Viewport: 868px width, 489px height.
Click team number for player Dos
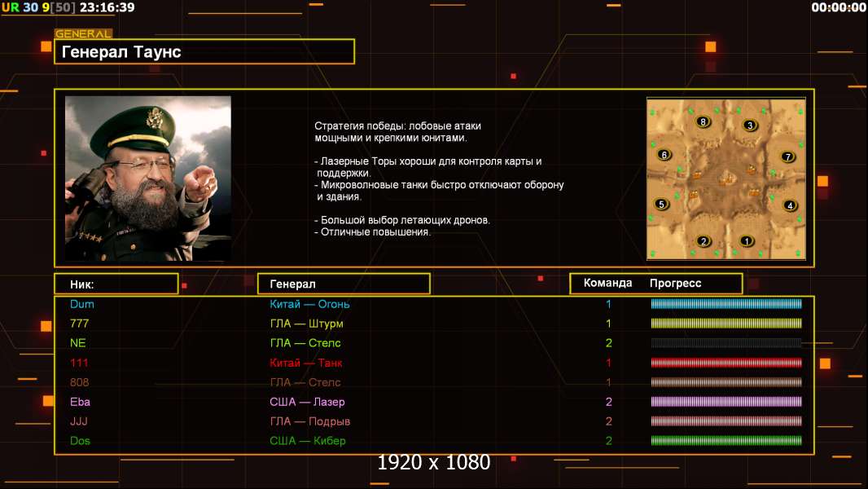608,441
